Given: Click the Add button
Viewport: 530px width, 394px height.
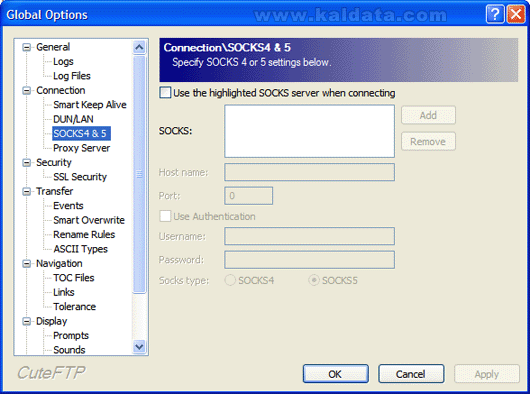Looking at the screenshot, I should click(x=428, y=115).
